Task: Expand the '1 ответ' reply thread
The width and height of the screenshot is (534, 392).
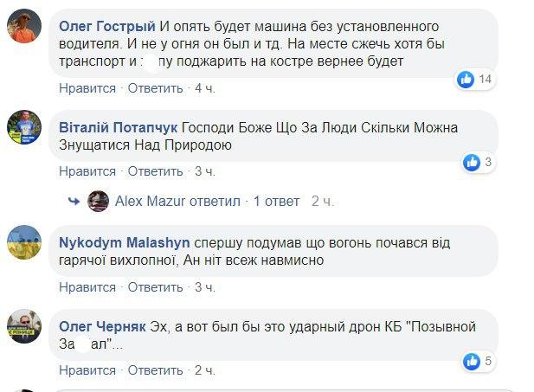Action: (x=276, y=201)
